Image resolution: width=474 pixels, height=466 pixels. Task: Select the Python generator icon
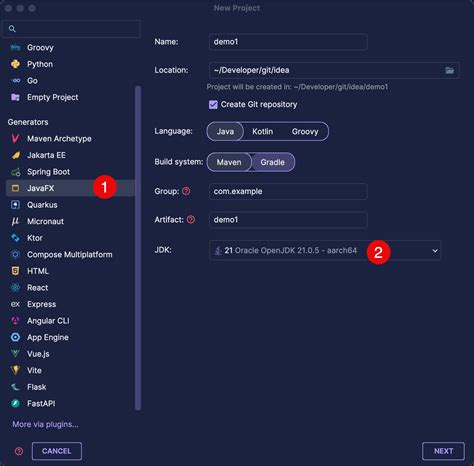(15, 64)
